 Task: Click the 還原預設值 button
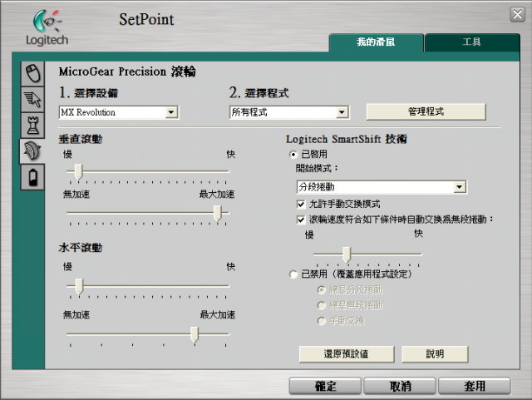tap(347, 354)
